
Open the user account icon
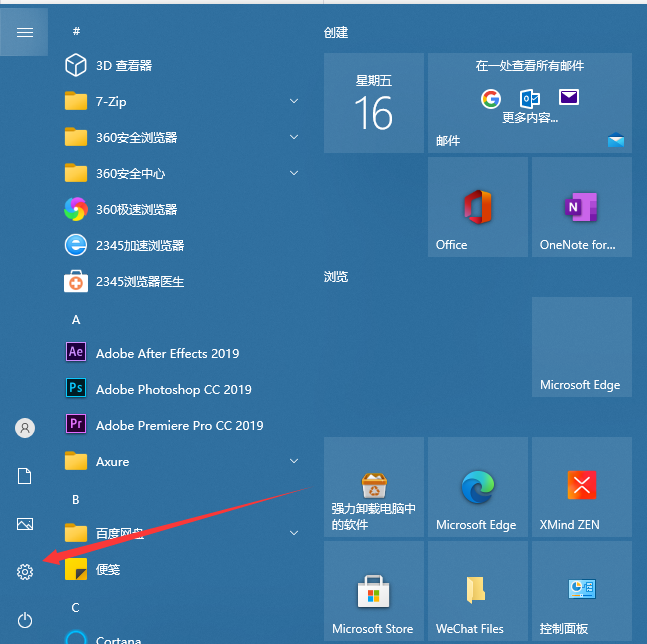[x=25, y=428]
